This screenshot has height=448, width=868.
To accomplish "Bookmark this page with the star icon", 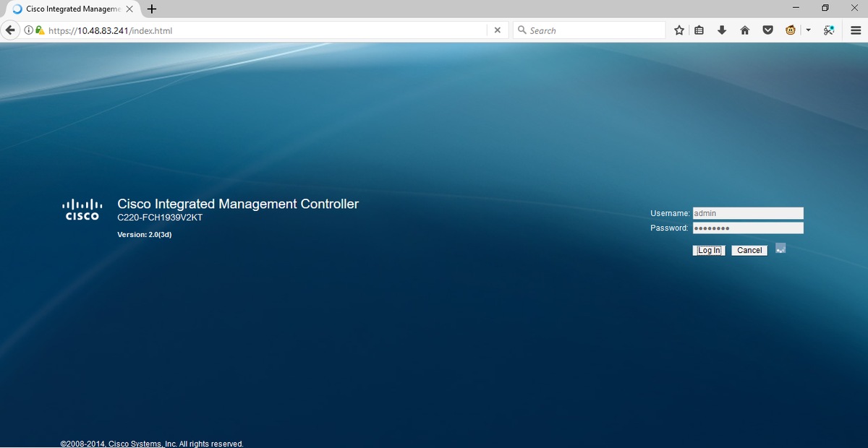I will (679, 30).
